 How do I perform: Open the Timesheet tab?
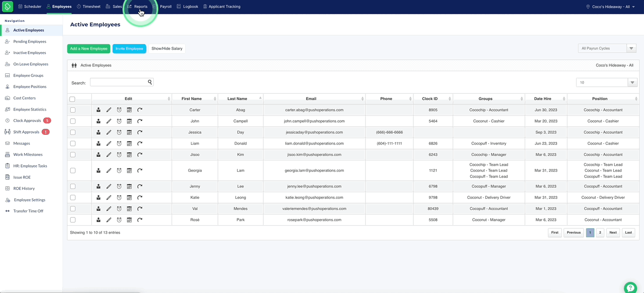tap(89, 7)
